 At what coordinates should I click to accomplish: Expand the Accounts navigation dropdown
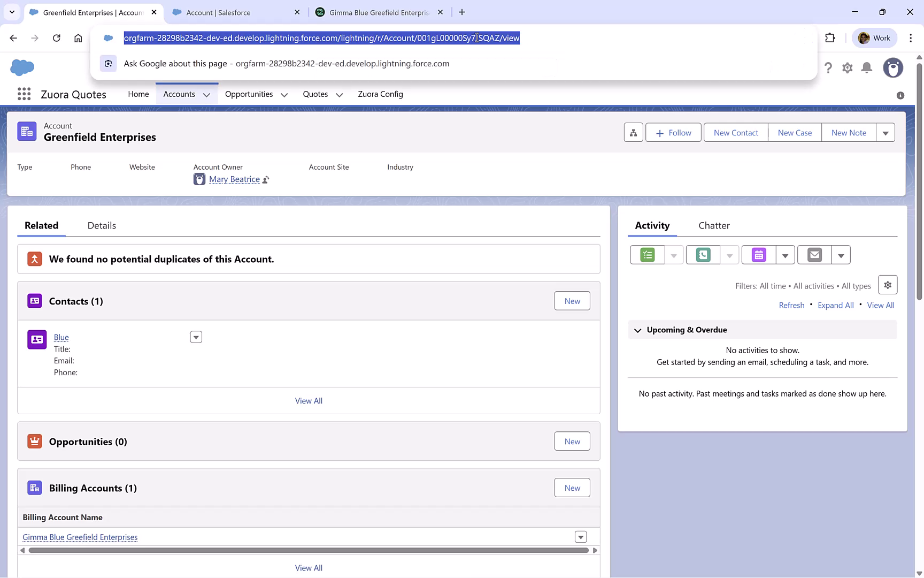click(207, 94)
